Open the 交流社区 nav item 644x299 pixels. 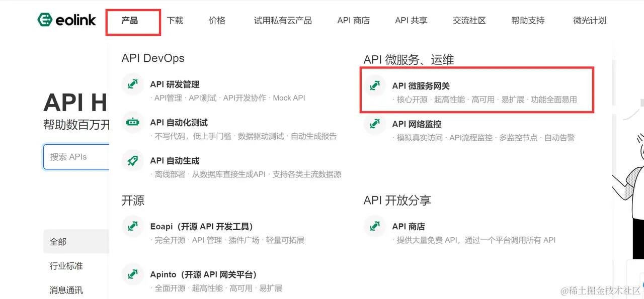click(x=469, y=21)
